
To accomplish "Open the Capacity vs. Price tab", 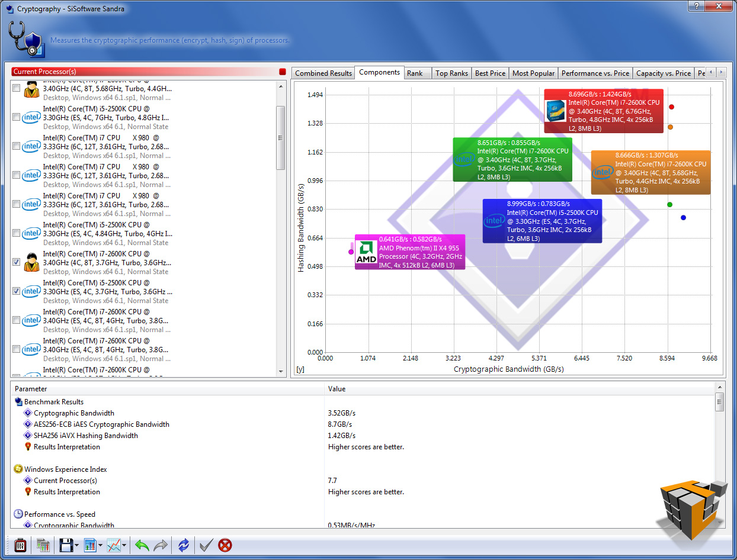I will pos(663,73).
